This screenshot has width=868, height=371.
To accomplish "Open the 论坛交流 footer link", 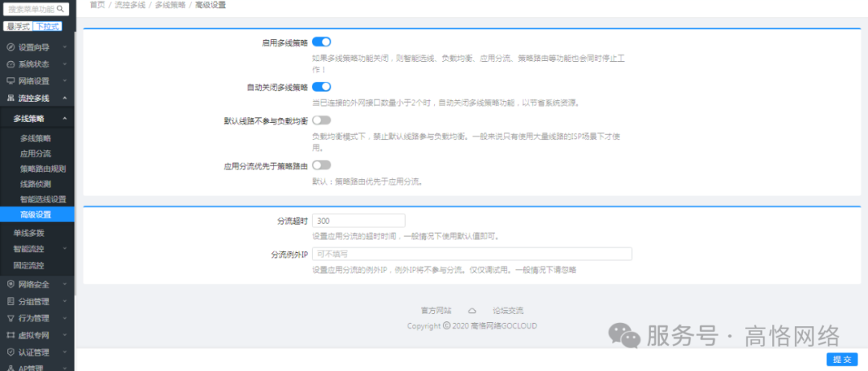I will click(508, 310).
